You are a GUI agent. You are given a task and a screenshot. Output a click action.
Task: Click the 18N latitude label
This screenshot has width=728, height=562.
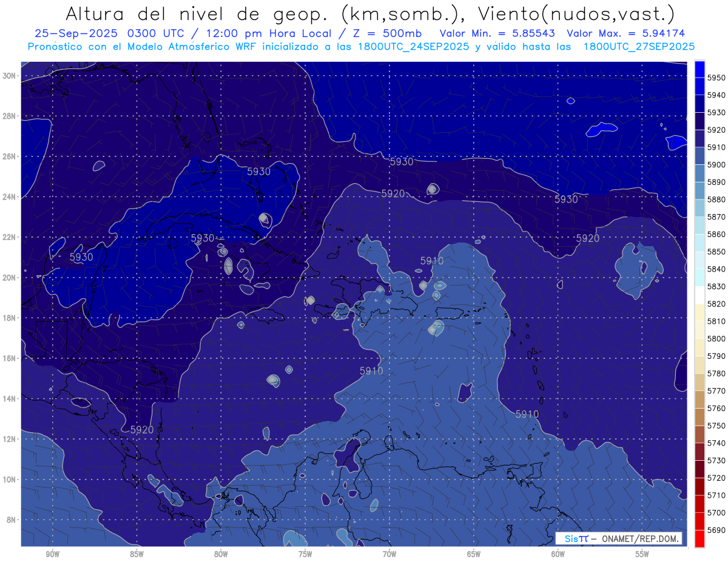click(8, 318)
